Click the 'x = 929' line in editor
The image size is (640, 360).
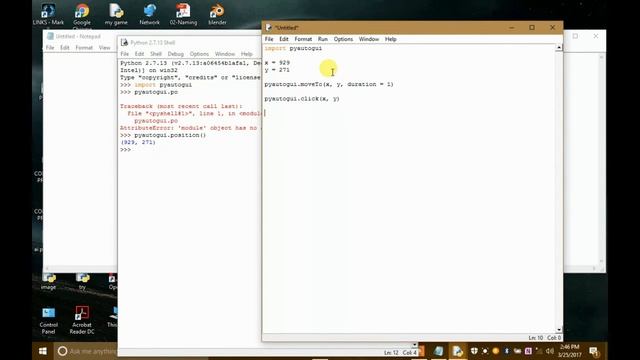click(277, 62)
